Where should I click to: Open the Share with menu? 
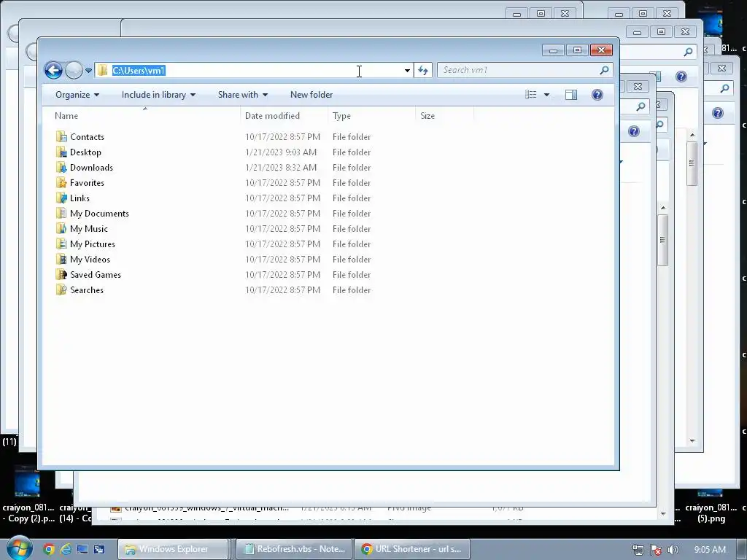click(243, 95)
